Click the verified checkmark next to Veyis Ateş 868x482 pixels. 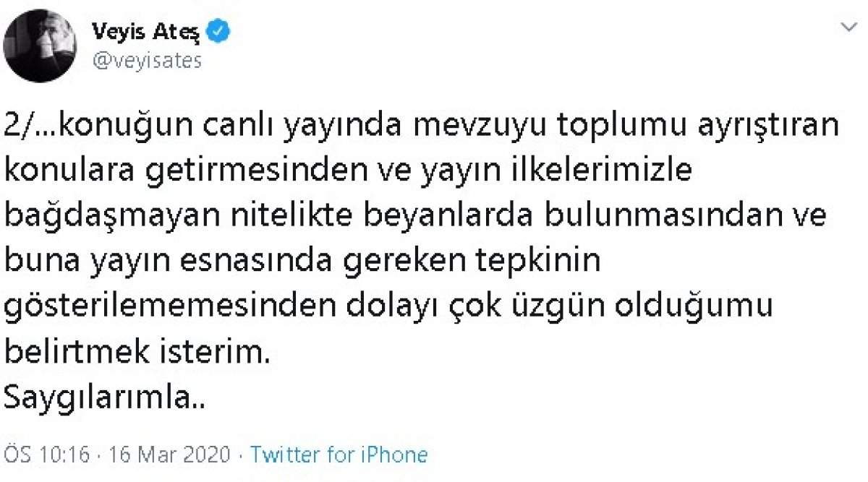pos(220,30)
